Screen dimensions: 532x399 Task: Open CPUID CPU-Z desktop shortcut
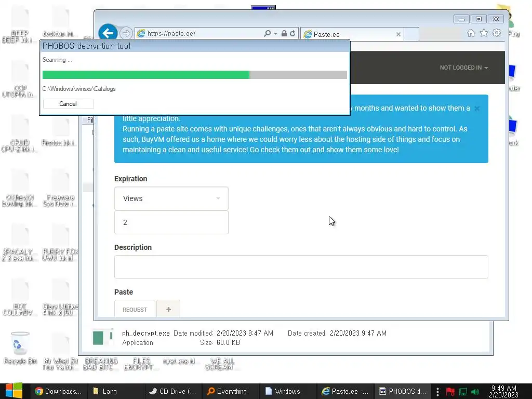(19, 135)
